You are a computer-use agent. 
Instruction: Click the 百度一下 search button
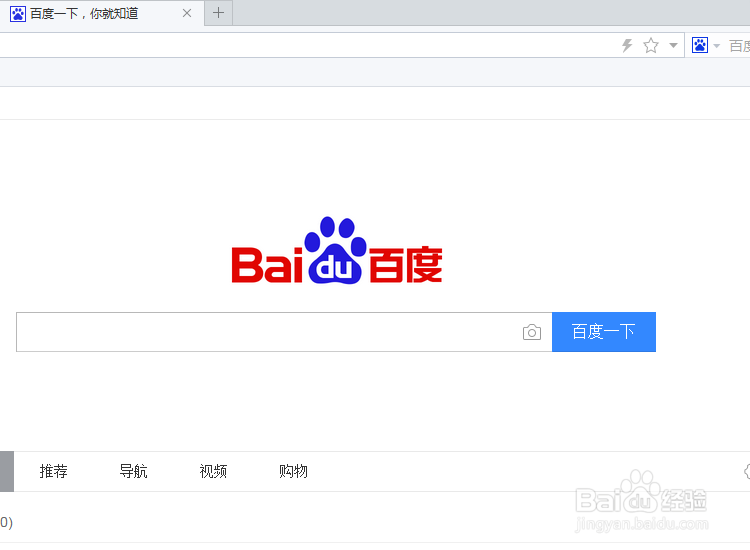point(604,332)
